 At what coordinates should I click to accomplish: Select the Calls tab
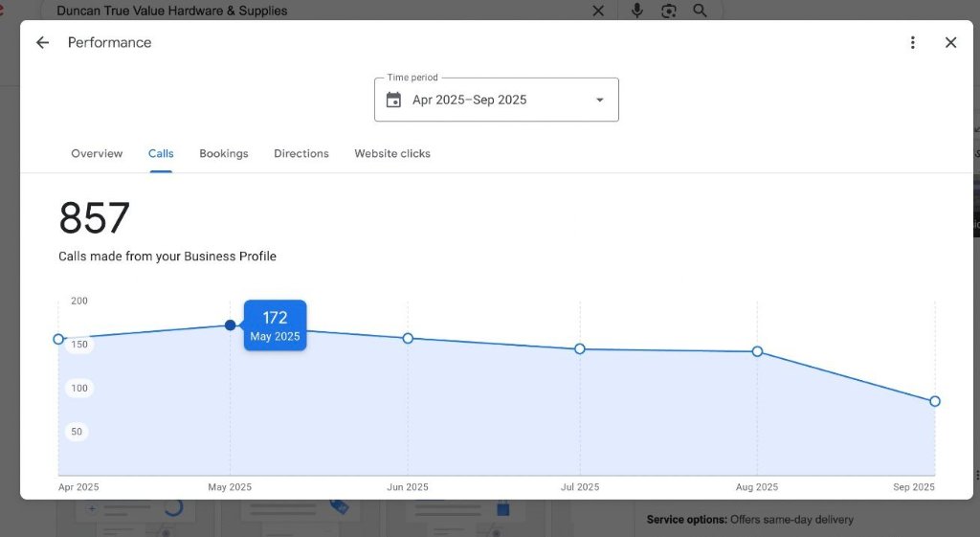coord(161,153)
